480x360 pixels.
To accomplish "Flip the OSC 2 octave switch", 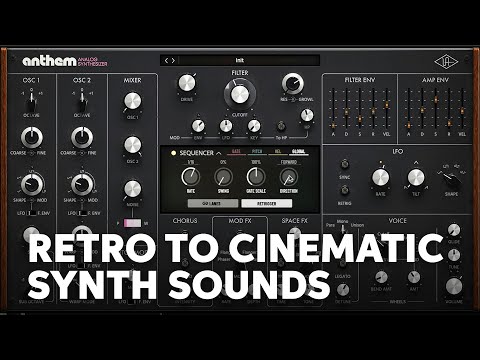I will (82, 101).
